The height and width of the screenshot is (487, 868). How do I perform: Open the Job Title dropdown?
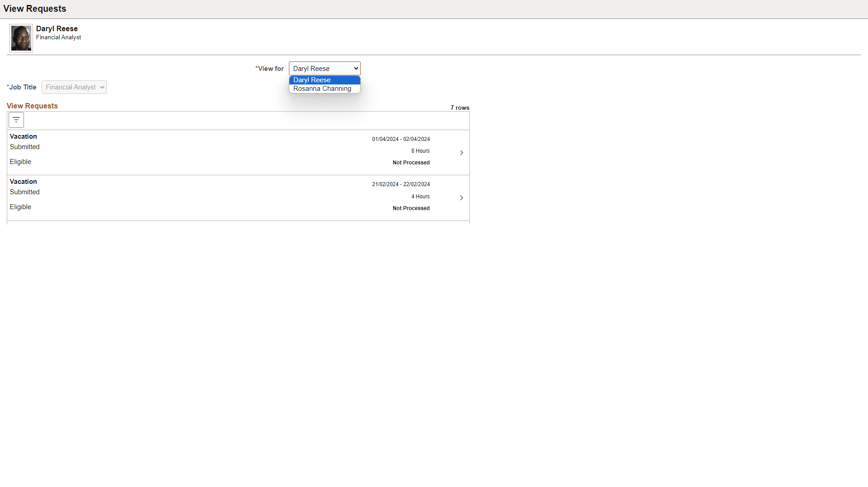pos(74,87)
